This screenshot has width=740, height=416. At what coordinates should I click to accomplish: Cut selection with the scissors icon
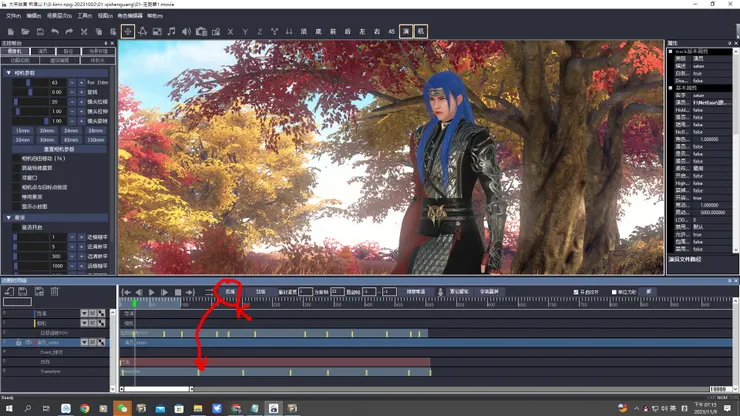pos(84,32)
